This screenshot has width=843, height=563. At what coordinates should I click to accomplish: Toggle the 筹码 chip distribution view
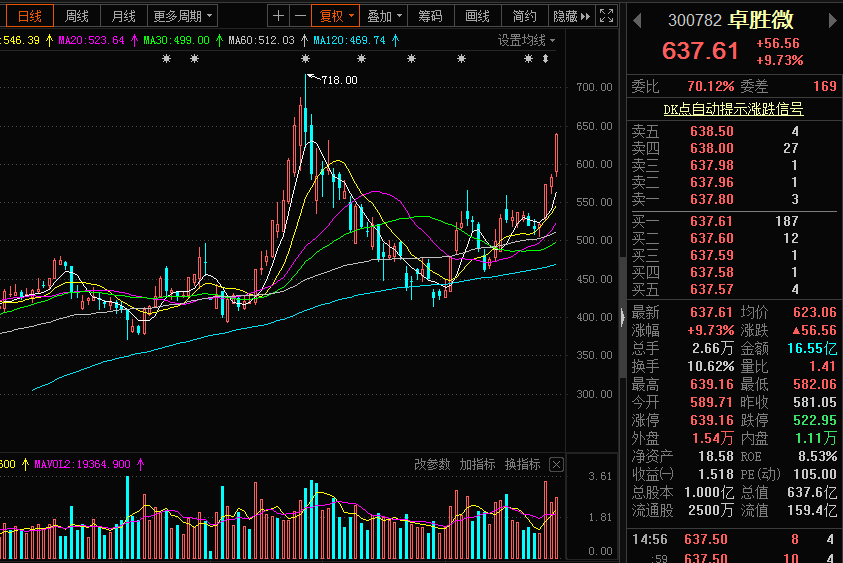[x=431, y=16]
